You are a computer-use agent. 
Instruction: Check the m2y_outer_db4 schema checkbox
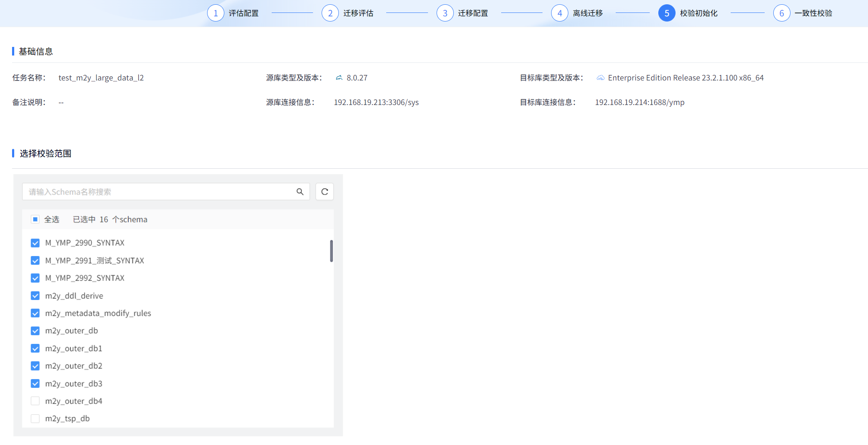tap(35, 401)
